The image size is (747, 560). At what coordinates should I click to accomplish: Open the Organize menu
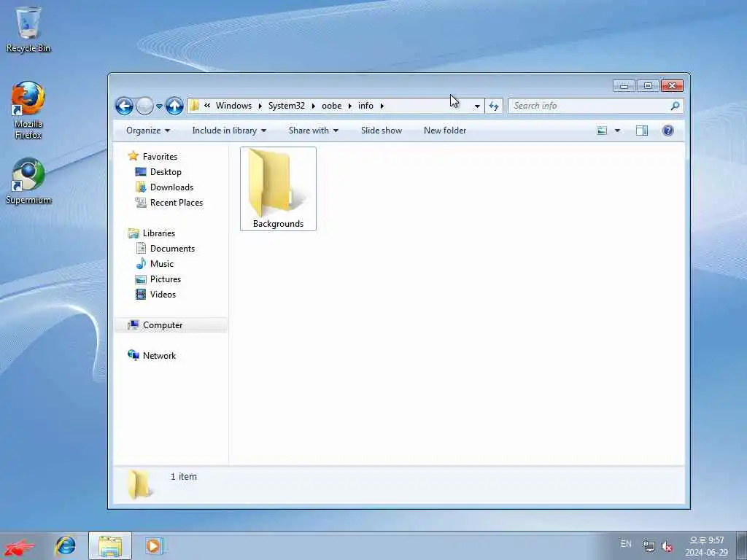point(147,131)
